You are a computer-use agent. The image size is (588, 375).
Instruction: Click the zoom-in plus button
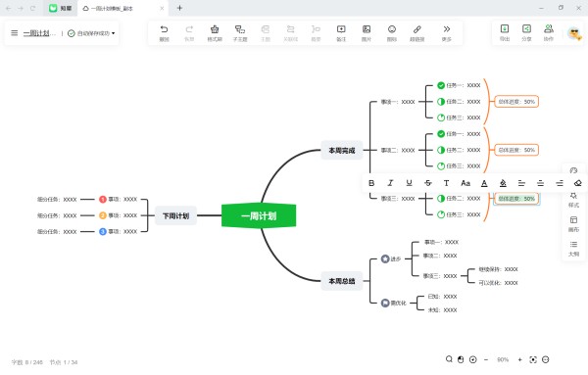pos(519,359)
